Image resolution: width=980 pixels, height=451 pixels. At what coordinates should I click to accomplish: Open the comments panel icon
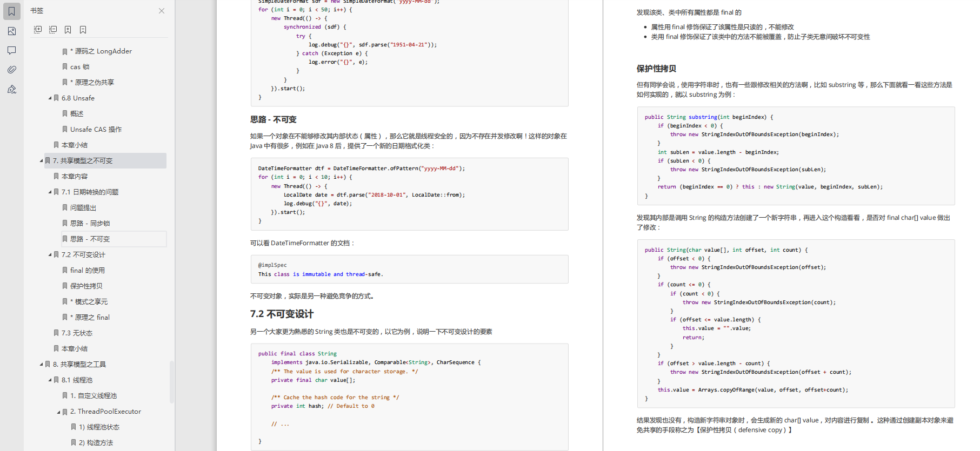click(x=11, y=50)
